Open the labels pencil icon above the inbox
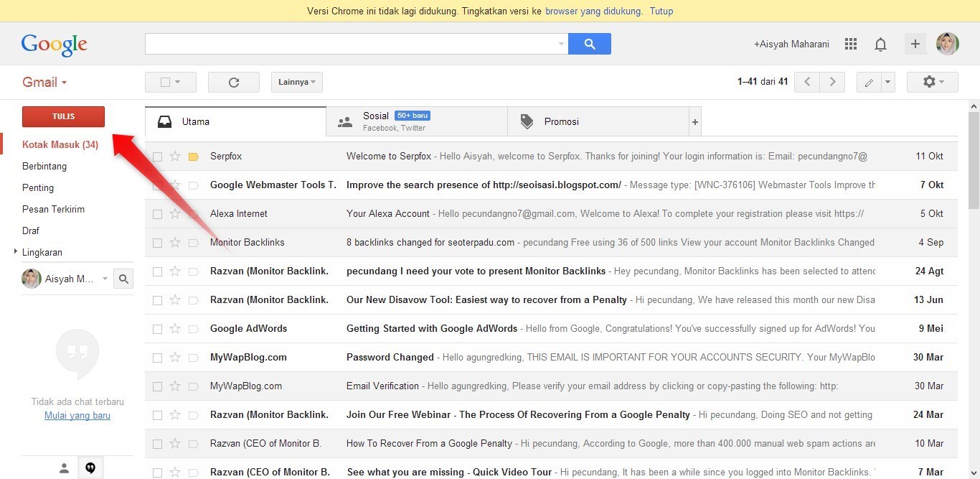This screenshot has width=980, height=479. click(870, 81)
